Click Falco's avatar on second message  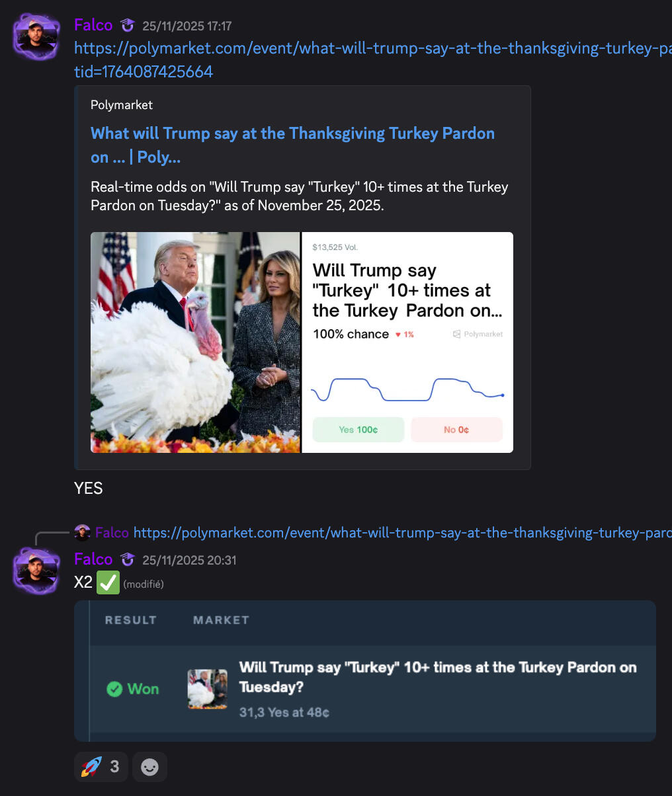(36, 571)
